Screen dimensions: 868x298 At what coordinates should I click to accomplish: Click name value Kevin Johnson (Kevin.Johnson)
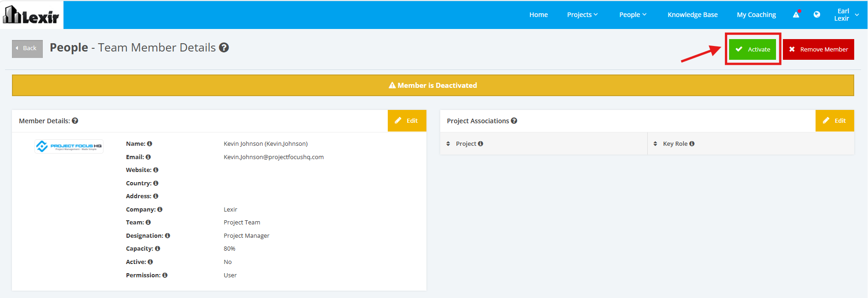click(266, 143)
